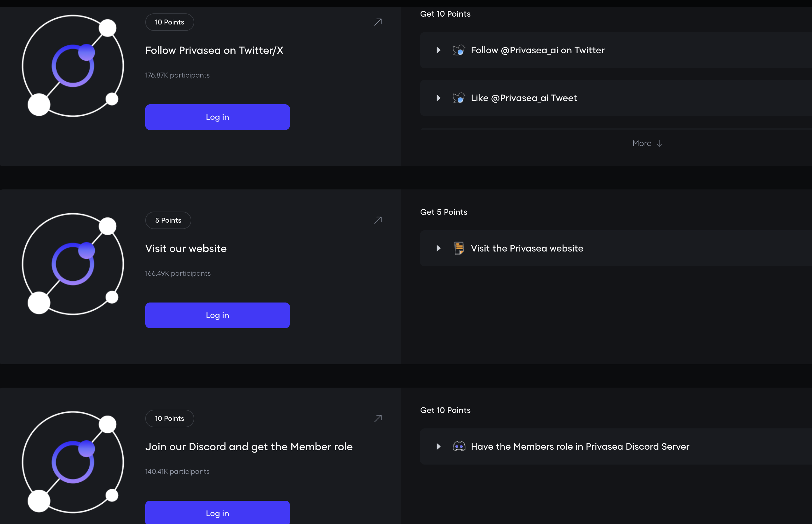Log in for the Twitter/X follow quest

tap(217, 117)
